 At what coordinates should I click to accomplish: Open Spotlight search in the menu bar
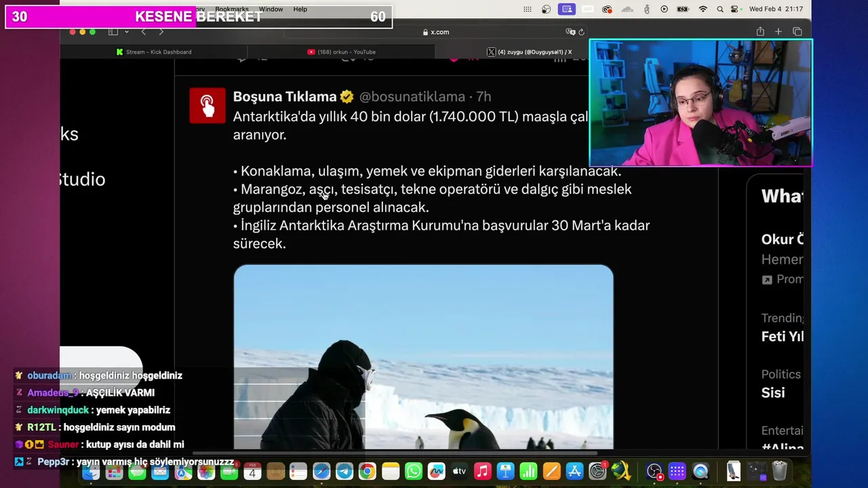(x=720, y=9)
